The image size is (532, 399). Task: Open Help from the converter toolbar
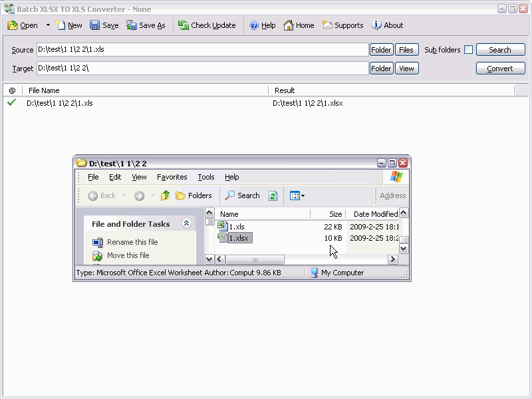tap(262, 25)
